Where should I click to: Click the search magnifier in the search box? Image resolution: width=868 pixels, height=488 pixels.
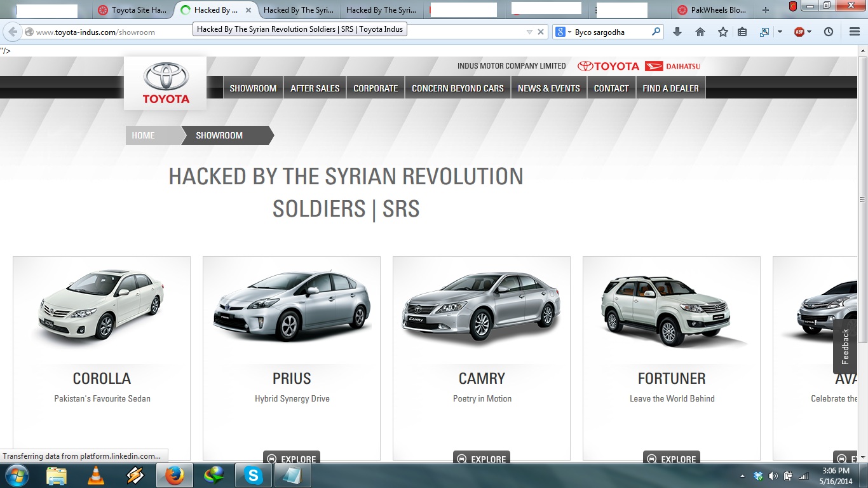pyautogui.click(x=656, y=32)
